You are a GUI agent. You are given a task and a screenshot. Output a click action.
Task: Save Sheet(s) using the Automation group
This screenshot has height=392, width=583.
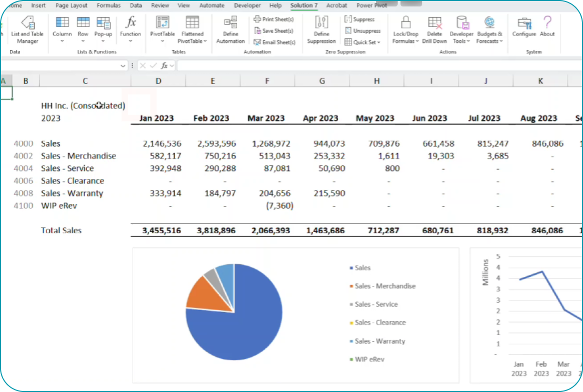(x=273, y=31)
